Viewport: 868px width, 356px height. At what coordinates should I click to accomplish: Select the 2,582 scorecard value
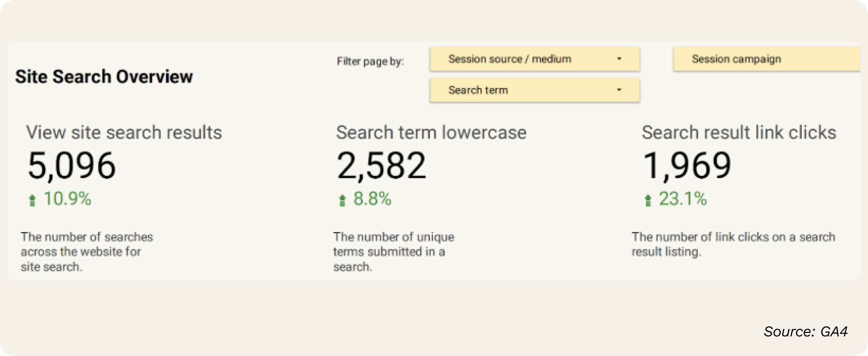[381, 166]
